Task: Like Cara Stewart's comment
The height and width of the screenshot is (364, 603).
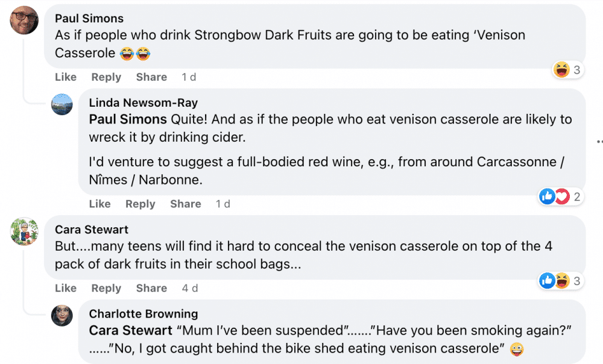Action: 65,288
